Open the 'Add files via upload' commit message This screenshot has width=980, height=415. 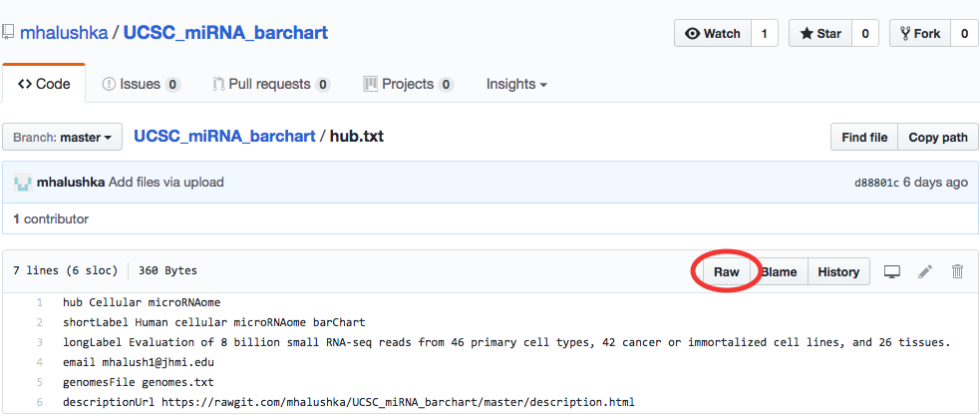[166, 183]
